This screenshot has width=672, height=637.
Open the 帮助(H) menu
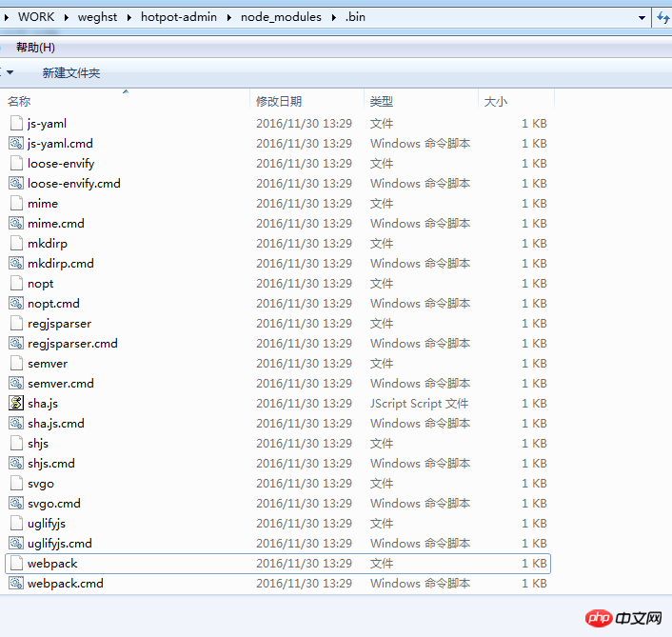pos(35,48)
